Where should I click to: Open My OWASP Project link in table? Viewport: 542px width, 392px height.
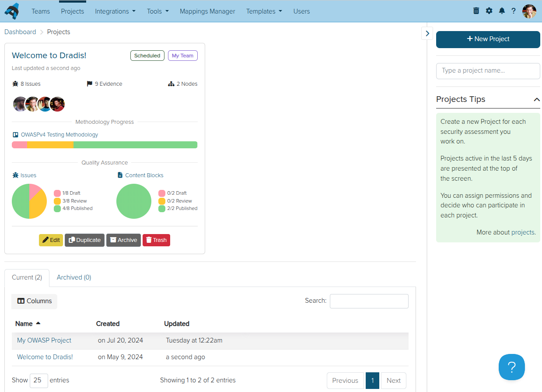click(x=44, y=340)
